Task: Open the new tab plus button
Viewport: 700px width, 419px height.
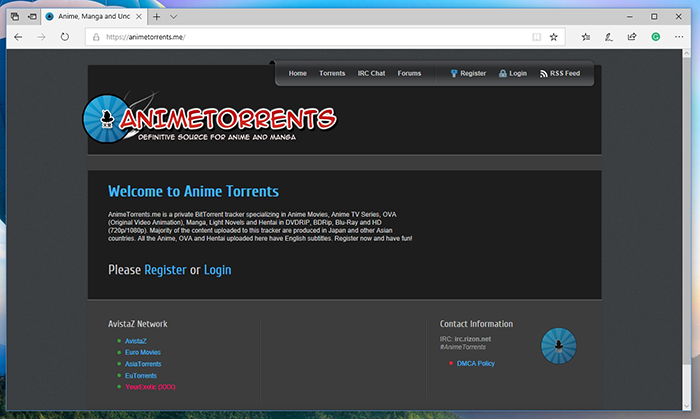Action: (156, 17)
